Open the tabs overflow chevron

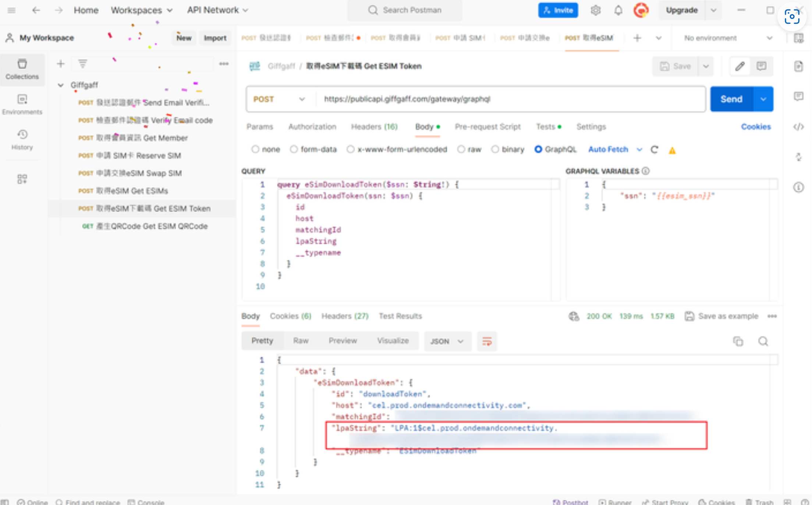click(659, 38)
